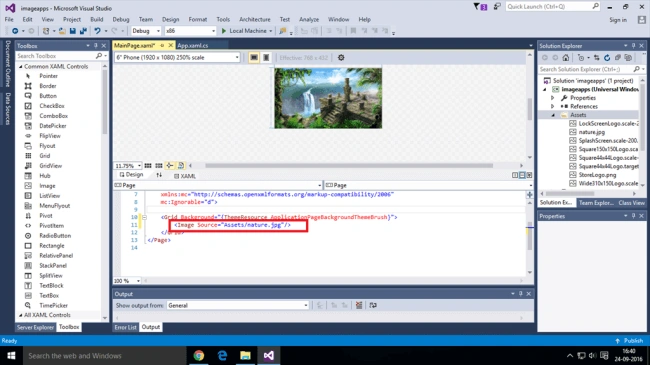Click the designer settings gear icon
Image resolution: width=650 pixels, height=365 pixels.
pos(341,58)
